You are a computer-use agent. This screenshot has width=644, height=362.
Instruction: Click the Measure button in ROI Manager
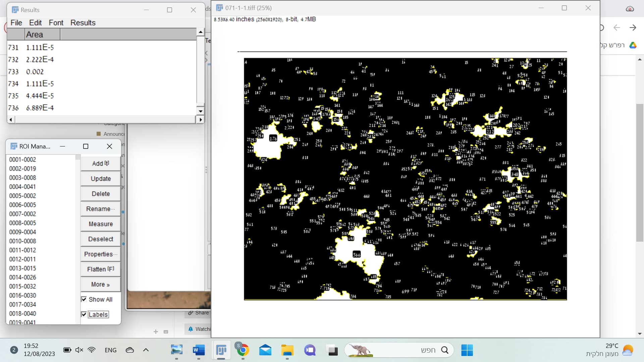[x=100, y=224]
